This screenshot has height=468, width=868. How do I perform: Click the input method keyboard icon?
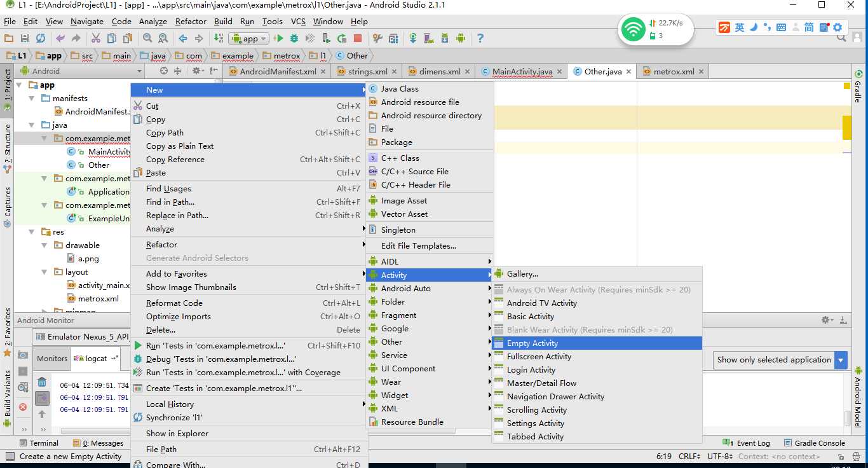(781, 27)
